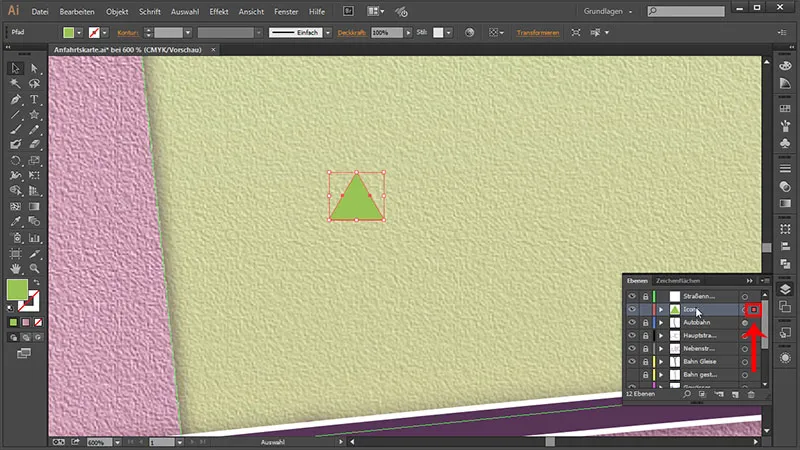Screen dimensions: 800x450
Task: Select the Free Transform tool
Action: tap(34, 175)
